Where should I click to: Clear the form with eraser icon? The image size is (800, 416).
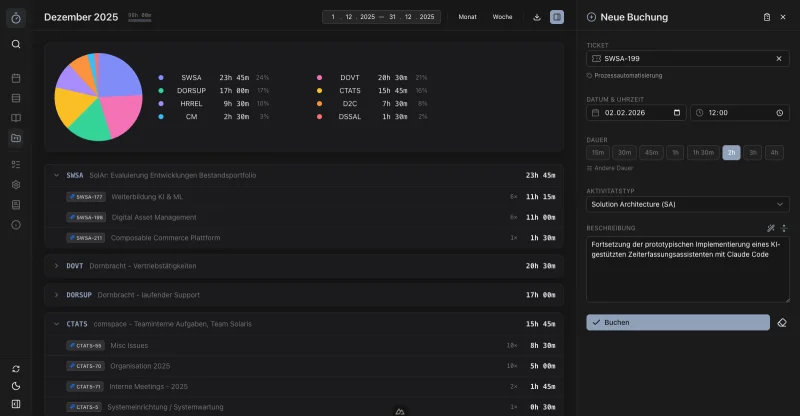pyautogui.click(x=782, y=323)
